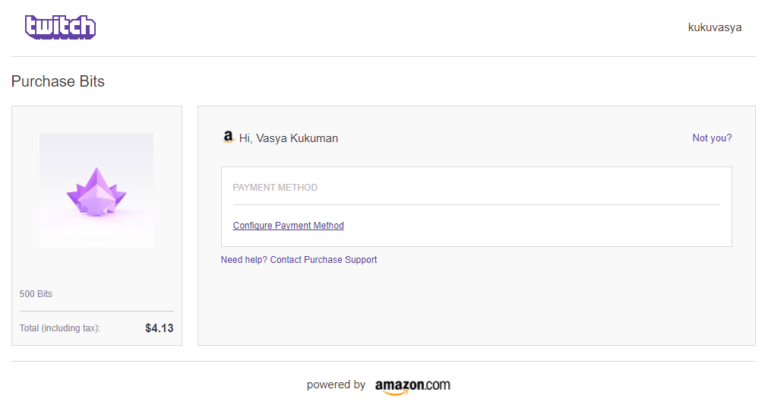Click the small Amazon "a" icon

pos(228,137)
